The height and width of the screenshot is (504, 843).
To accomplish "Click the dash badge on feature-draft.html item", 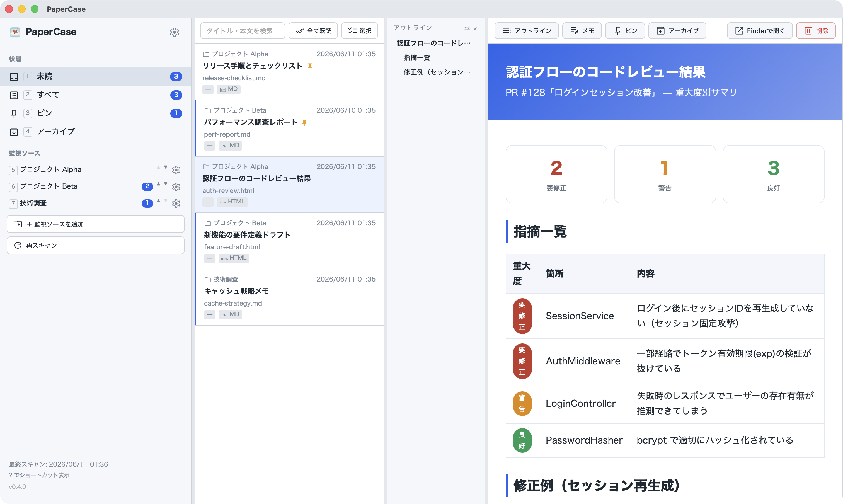I will [x=210, y=258].
